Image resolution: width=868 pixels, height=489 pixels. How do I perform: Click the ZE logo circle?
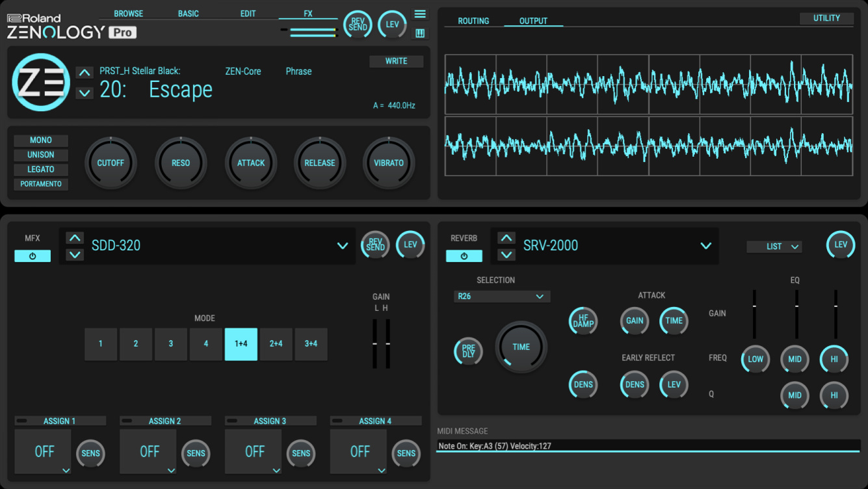coord(41,83)
